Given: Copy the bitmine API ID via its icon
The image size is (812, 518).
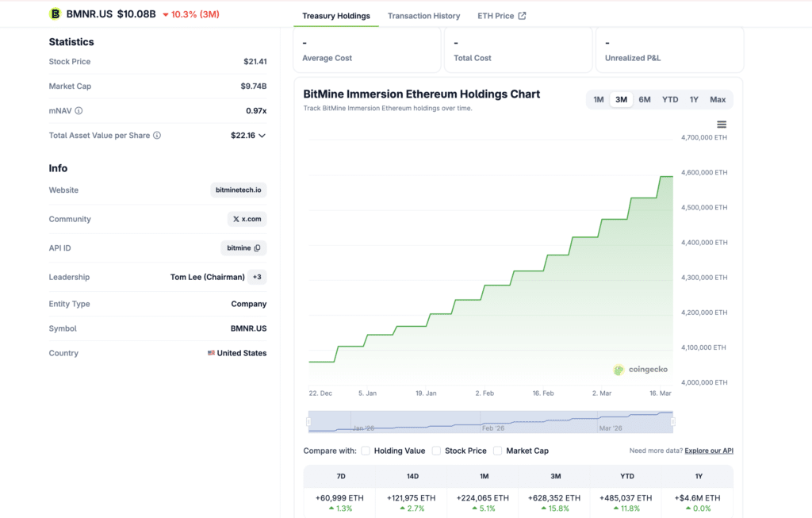Looking at the screenshot, I should click(x=259, y=247).
